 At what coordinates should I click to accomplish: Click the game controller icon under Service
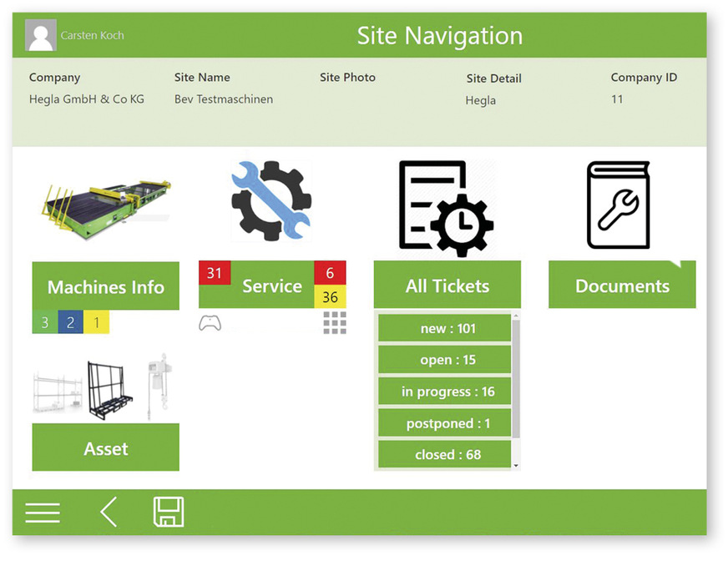click(210, 324)
